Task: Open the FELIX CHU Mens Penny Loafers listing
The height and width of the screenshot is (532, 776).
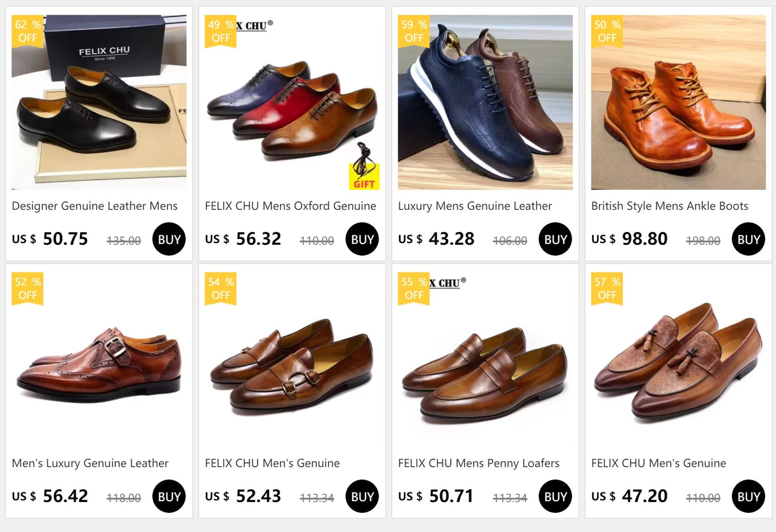Action: (x=478, y=463)
